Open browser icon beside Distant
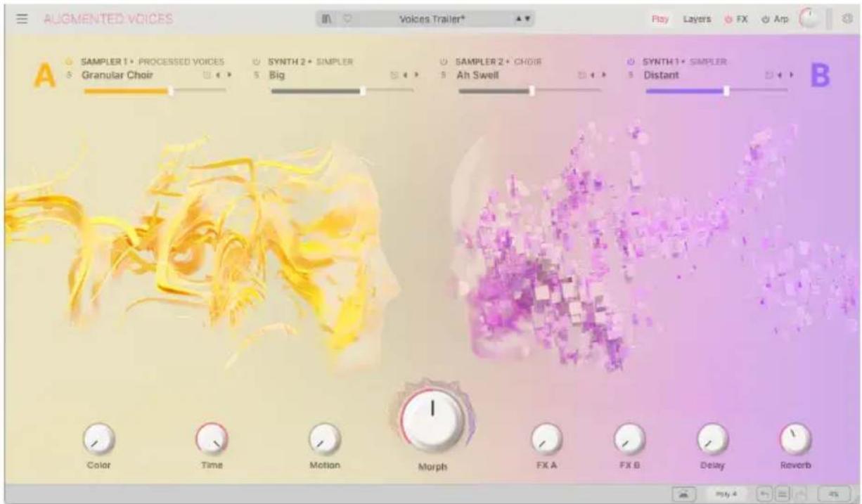Viewport: 862px width, 504px height. (x=769, y=75)
